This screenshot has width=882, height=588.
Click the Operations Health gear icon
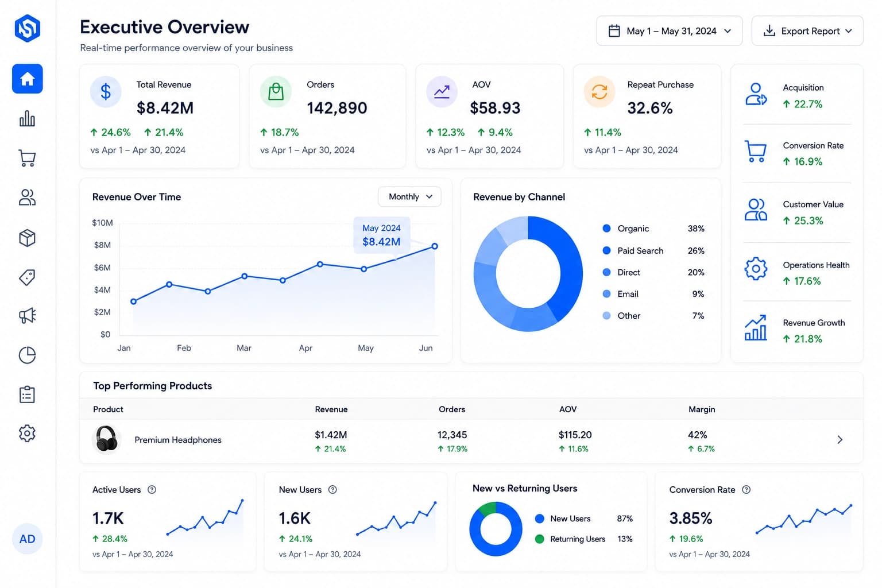pyautogui.click(x=756, y=269)
